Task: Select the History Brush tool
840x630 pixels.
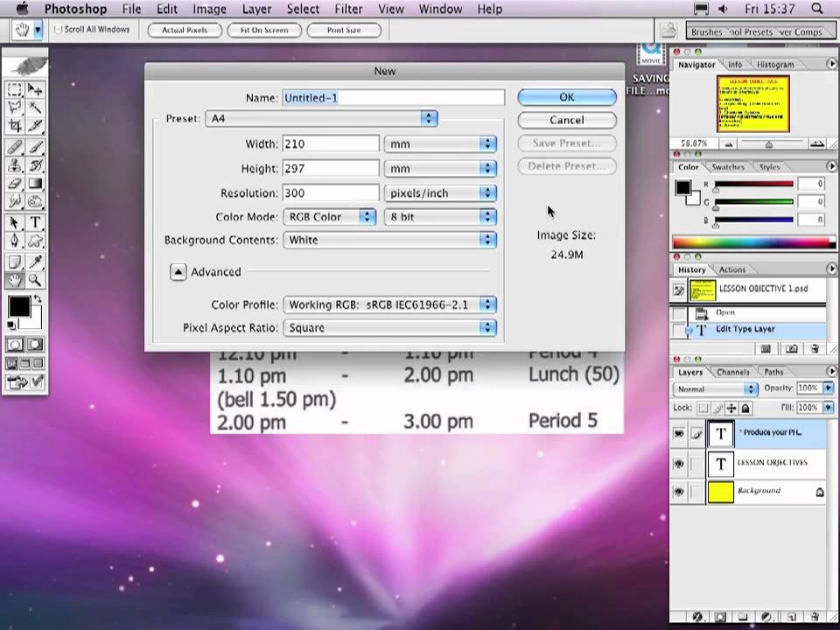Action: click(35, 165)
